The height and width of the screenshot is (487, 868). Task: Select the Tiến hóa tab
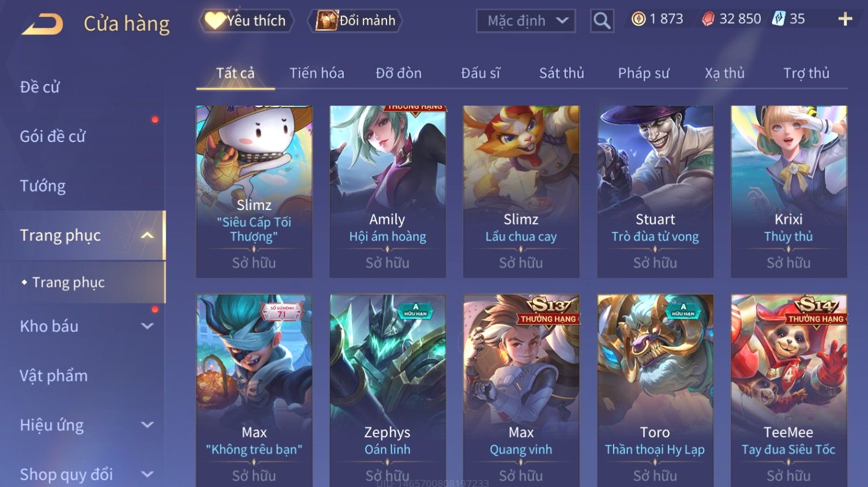(317, 73)
